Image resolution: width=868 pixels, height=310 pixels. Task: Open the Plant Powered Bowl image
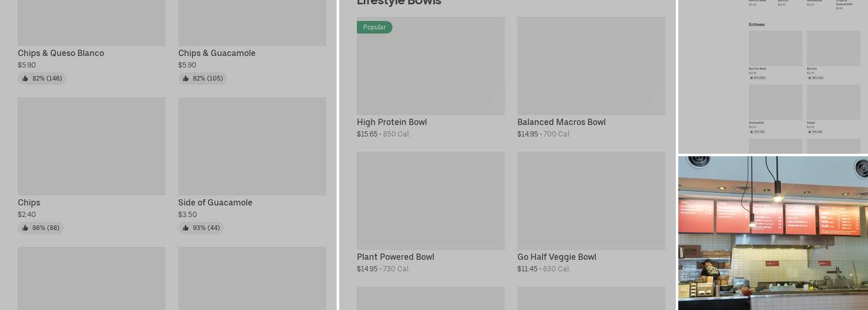tap(431, 201)
